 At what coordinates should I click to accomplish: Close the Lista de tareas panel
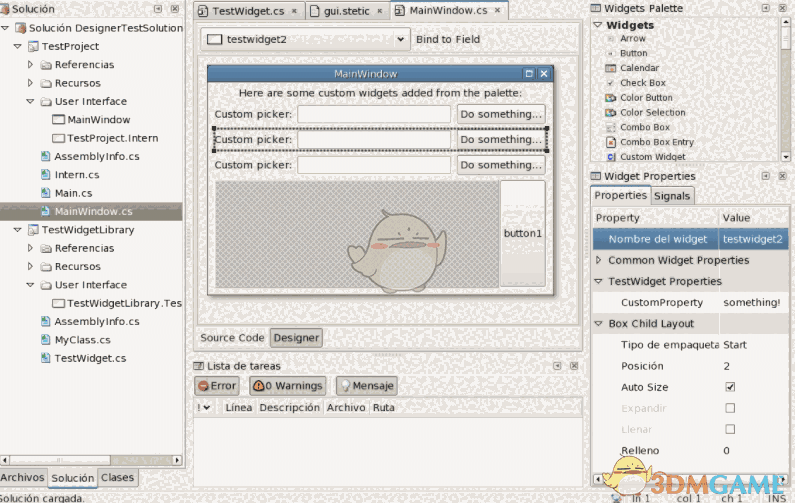(x=574, y=366)
